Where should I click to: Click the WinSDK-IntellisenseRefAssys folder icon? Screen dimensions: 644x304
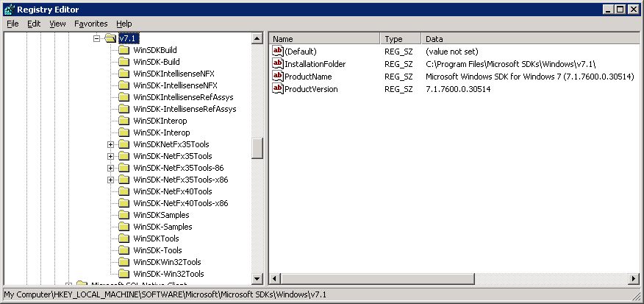pos(124,109)
